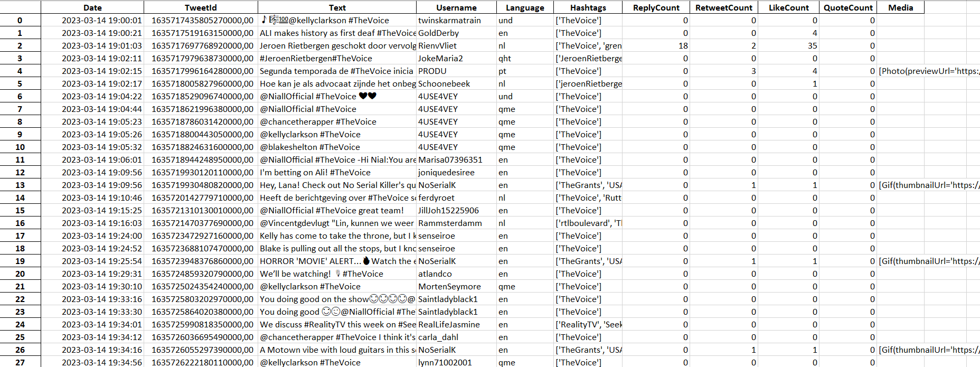The height and width of the screenshot is (367, 980).
Task: Click text cell 'We'll be watching!'
Action: [x=337, y=274]
